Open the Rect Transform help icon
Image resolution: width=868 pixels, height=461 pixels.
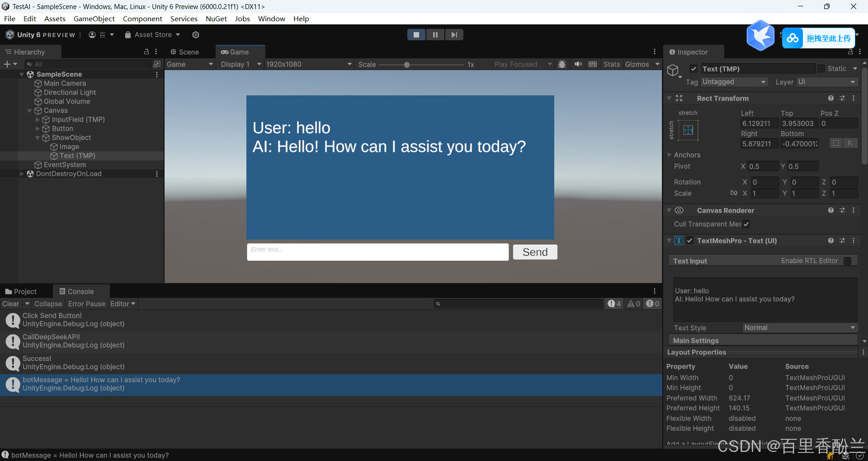pos(830,98)
